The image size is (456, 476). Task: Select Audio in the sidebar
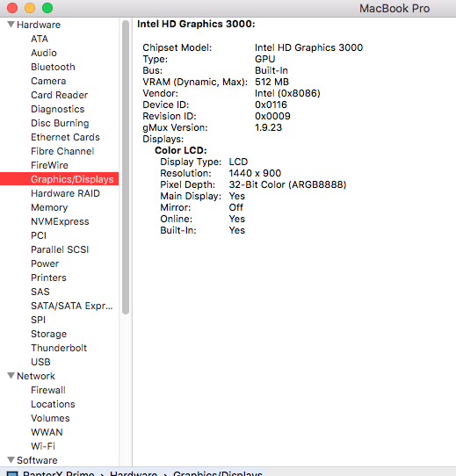pos(44,53)
